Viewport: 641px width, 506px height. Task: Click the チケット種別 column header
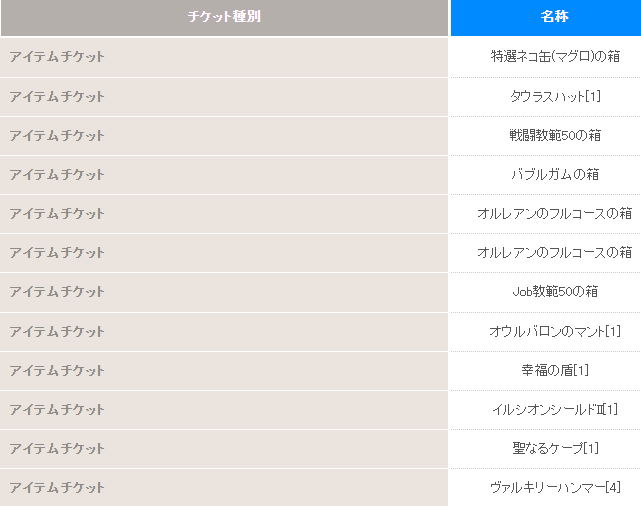click(224, 17)
